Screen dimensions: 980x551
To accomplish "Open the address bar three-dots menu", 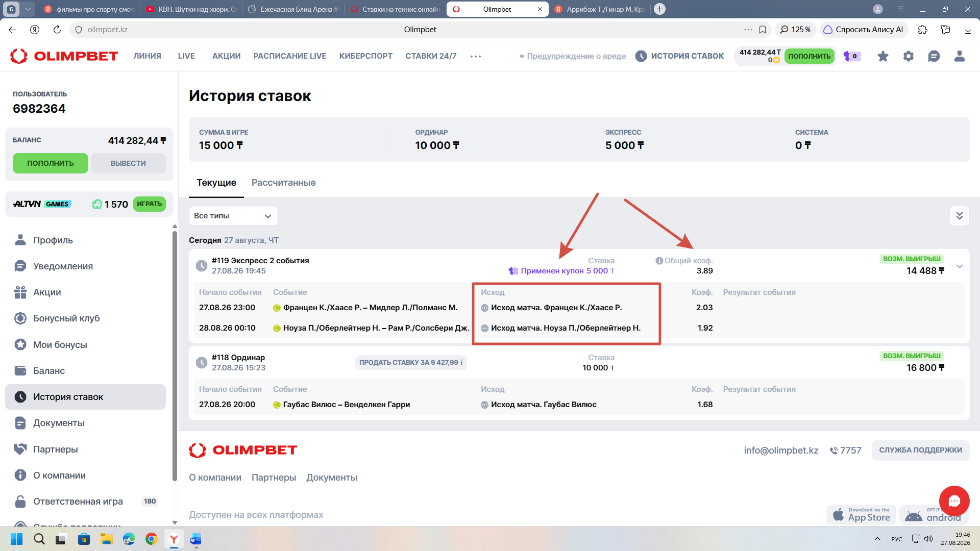I will click(x=748, y=30).
